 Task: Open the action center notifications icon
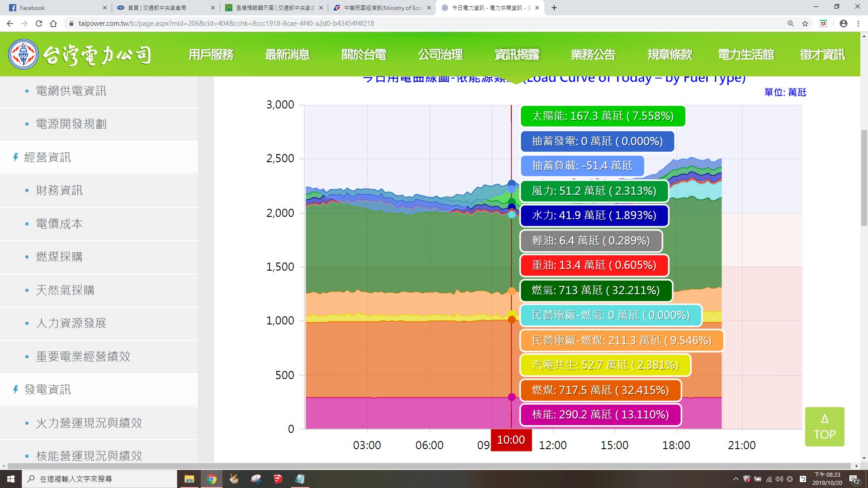(x=854, y=479)
